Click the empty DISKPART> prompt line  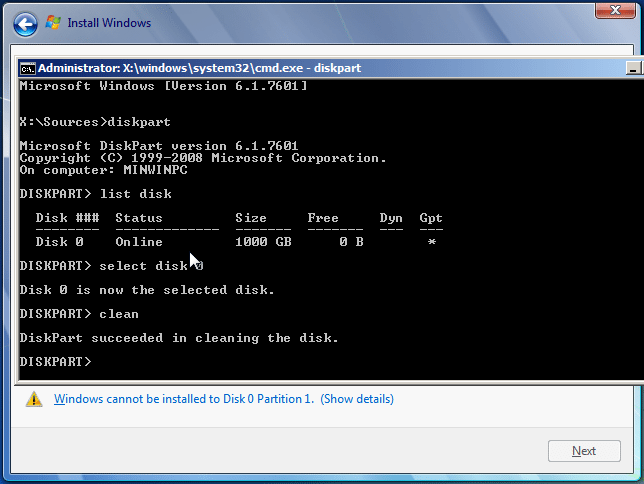click(x=55, y=362)
